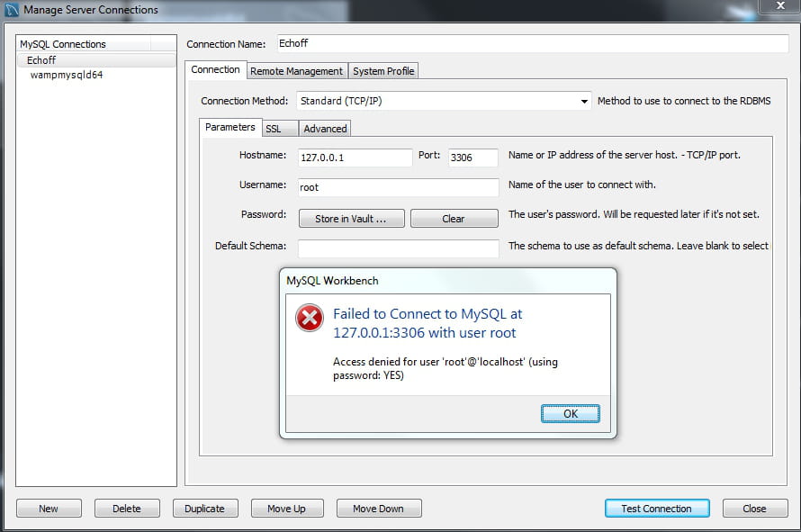Select the wampmysqld64 connection
The image size is (801, 532).
(96, 75)
